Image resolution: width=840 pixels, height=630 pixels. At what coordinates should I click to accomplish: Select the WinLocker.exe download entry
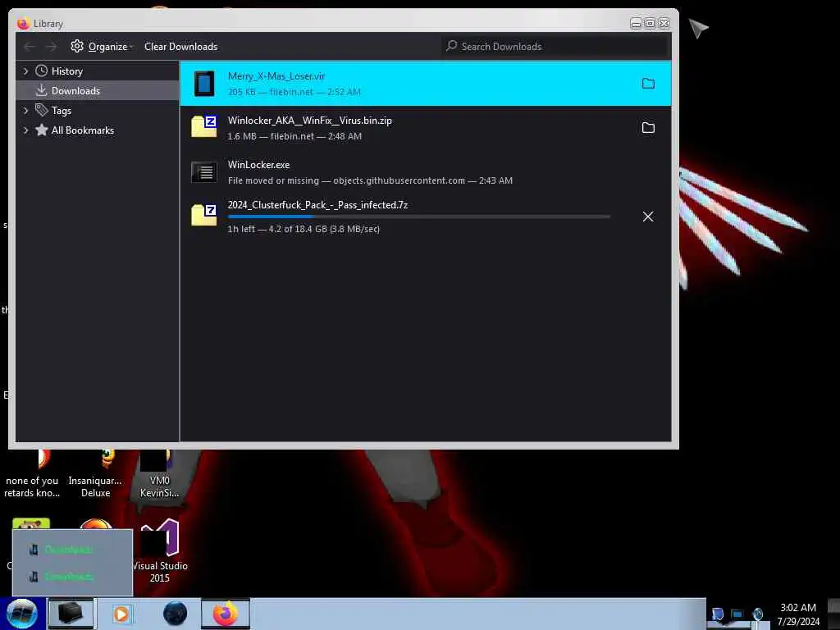pyautogui.click(x=426, y=172)
